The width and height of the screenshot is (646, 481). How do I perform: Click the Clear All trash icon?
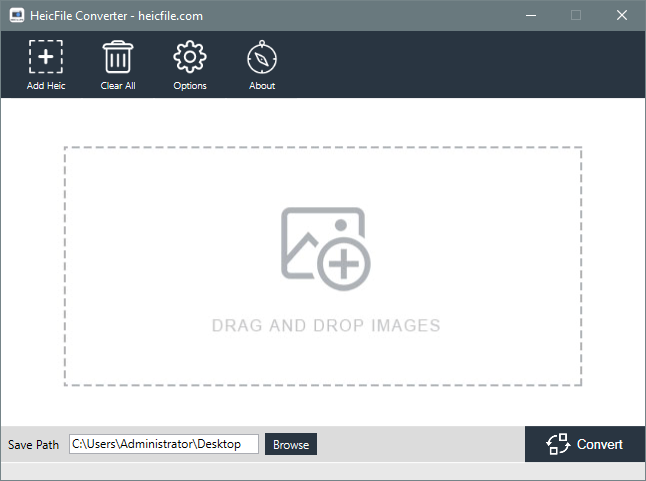118,57
